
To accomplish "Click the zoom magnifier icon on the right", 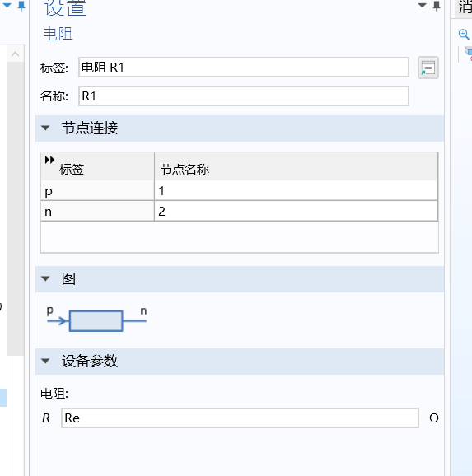I will (464, 34).
